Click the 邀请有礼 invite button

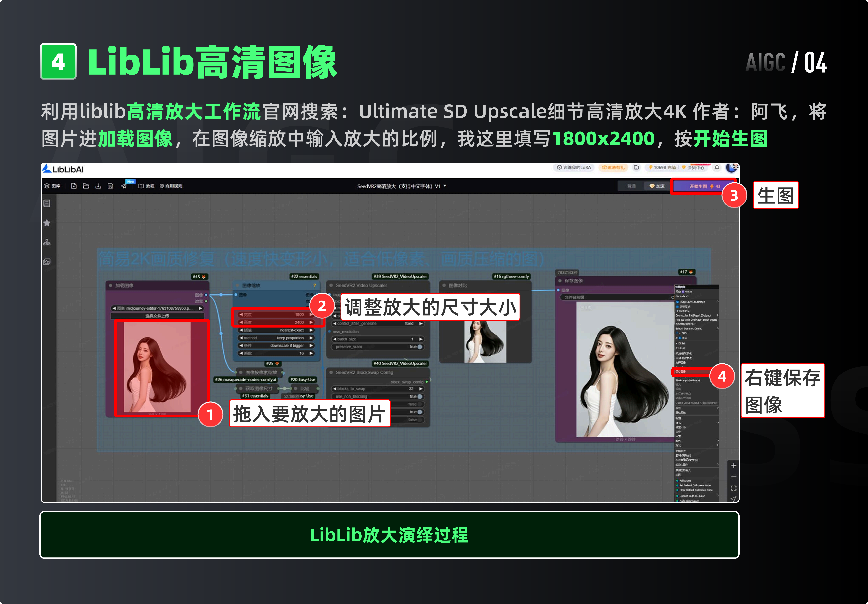pyautogui.click(x=613, y=167)
